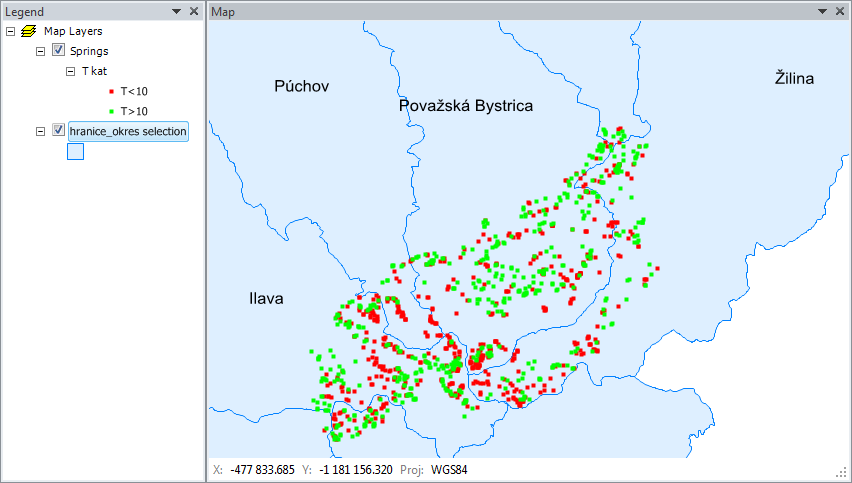The image size is (852, 483).
Task: Click the Považská Bystrica district label
Action: (466, 105)
